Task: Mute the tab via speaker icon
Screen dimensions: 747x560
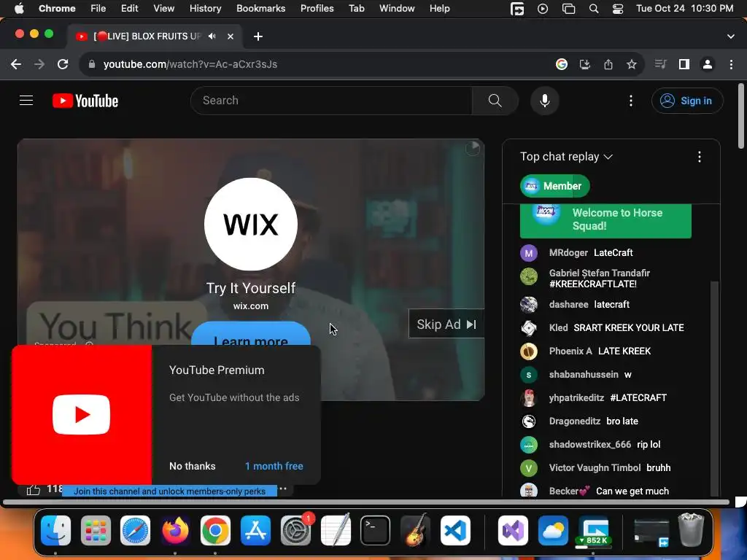Action: click(212, 36)
